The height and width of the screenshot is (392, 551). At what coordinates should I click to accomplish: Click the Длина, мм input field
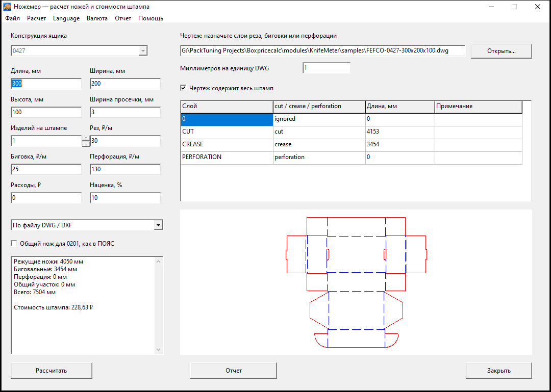(x=46, y=84)
